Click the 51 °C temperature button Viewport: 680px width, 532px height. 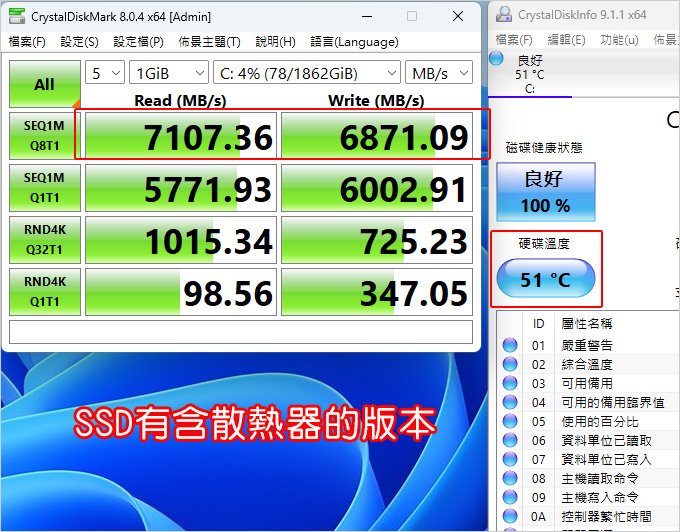[x=546, y=278]
